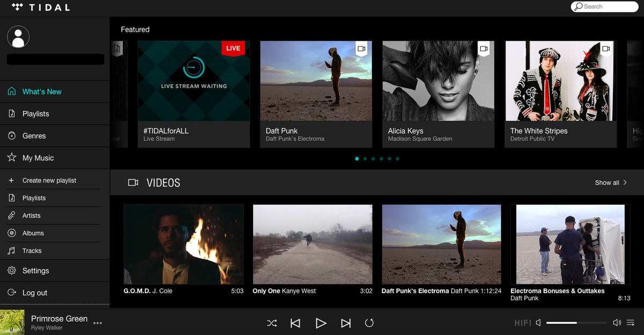Open the Albums library section
Viewport: 644px width, 335px height.
tap(33, 233)
